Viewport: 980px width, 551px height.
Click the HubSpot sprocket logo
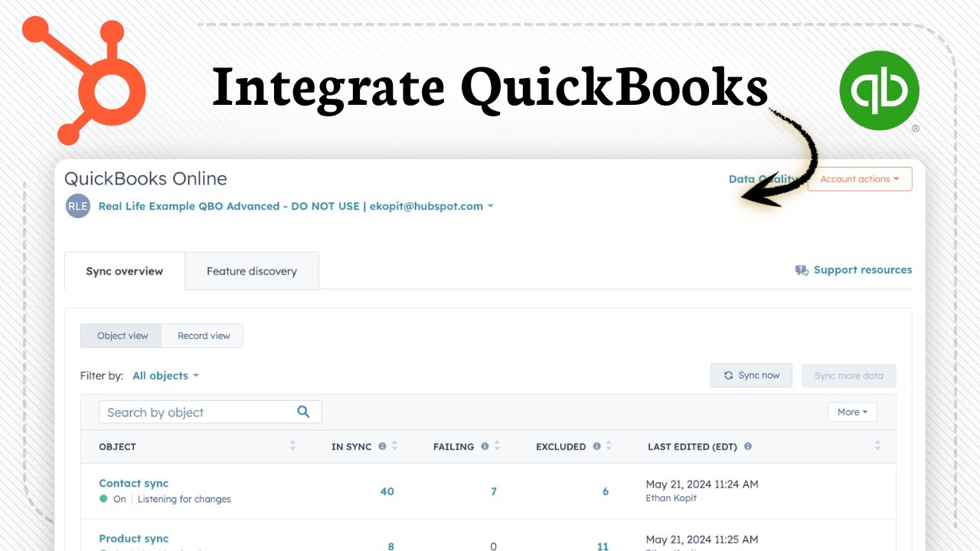[83, 82]
